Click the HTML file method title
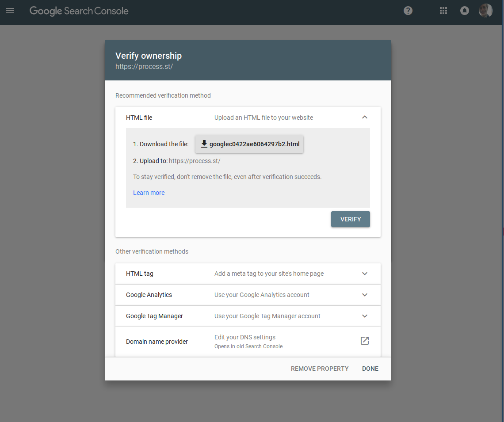This screenshot has width=504, height=422. point(139,118)
